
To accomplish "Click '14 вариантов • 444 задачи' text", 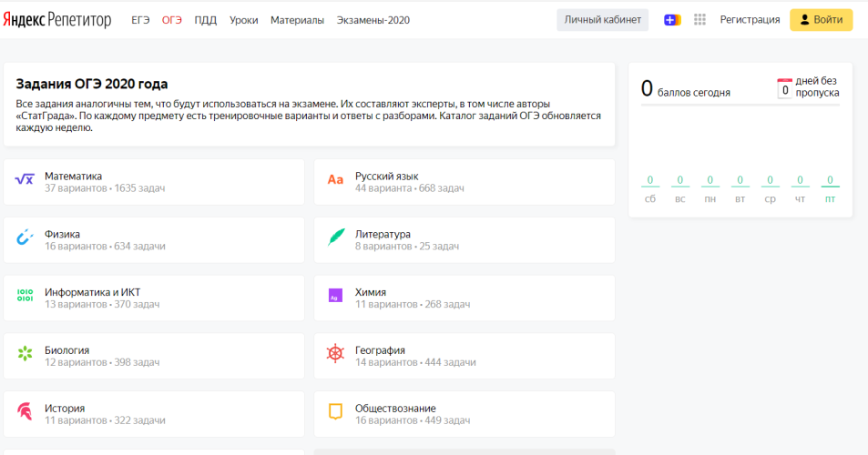I will [415, 363].
